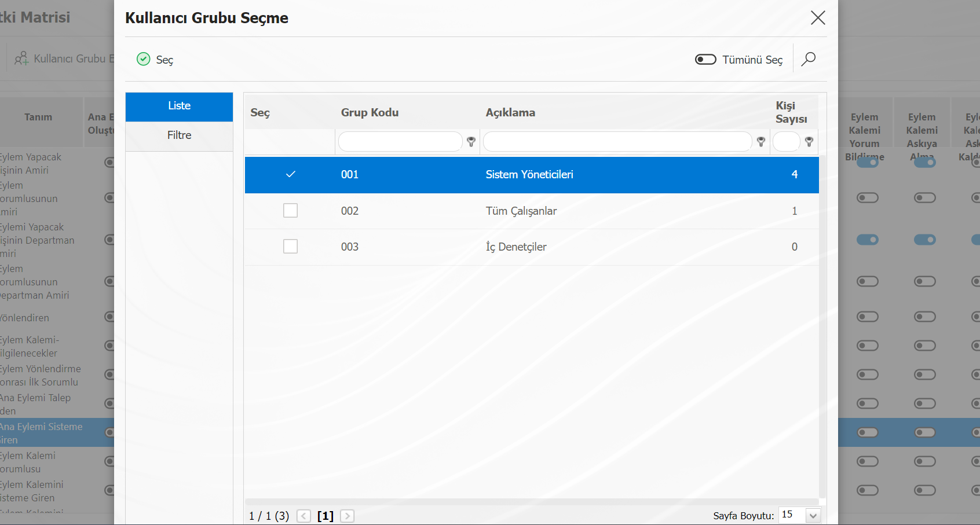Screen dimensions: 980x525
Task: Click the green Seç checkmark icon
Action: pyautogui.click(x=143, y=59)
